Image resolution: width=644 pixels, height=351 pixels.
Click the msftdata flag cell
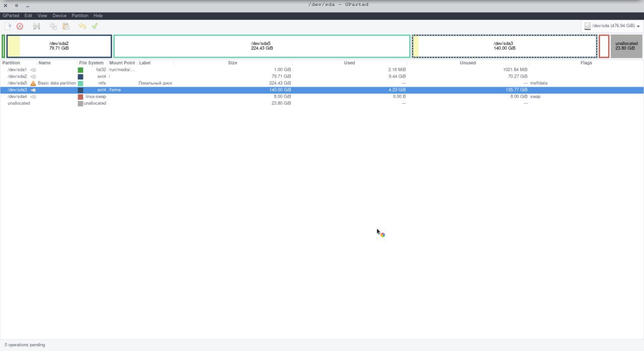click(539, 83)
